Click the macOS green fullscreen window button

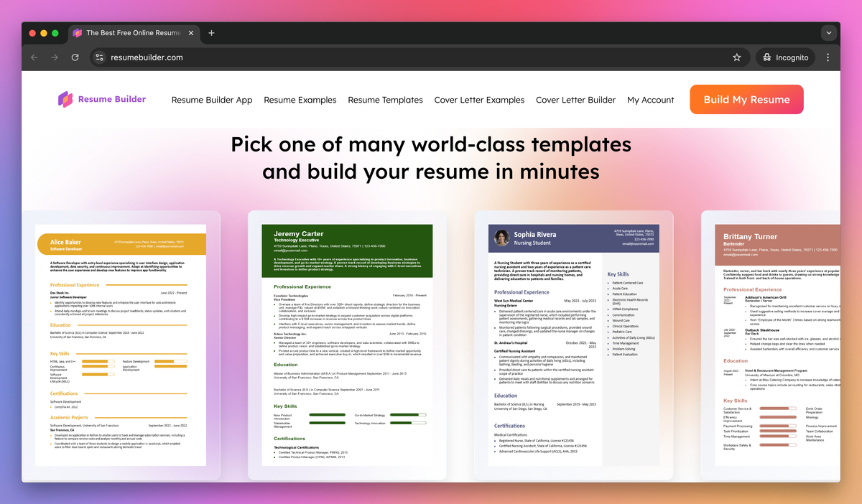point(55,33)
